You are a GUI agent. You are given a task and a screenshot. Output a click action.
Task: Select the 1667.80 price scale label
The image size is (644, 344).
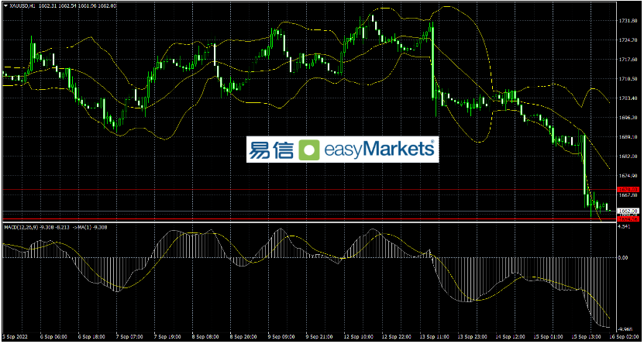628,195
